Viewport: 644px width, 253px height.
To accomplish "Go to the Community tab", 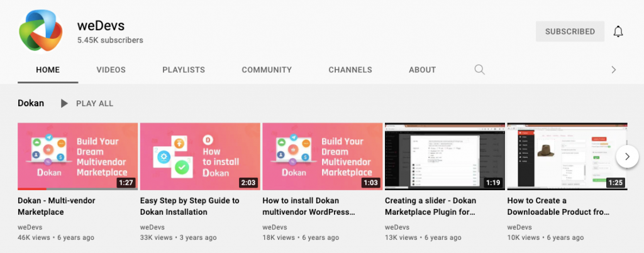I will point(267,70).
